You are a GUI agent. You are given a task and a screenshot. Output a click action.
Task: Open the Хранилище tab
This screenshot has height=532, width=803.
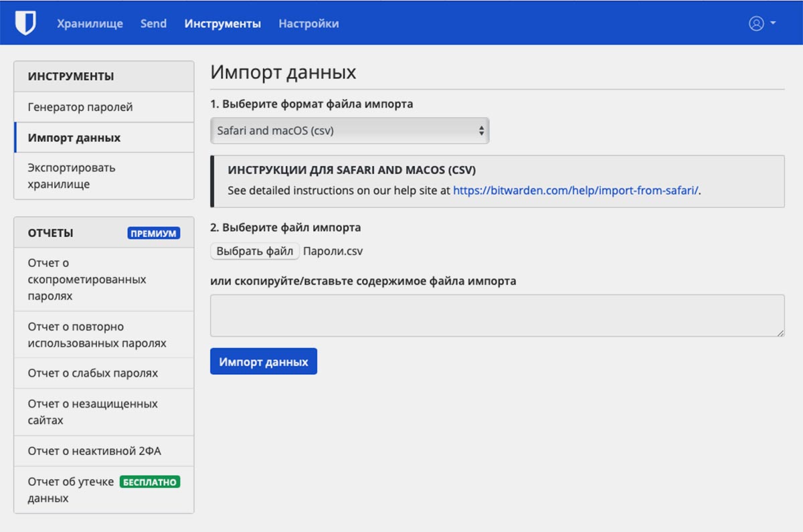coord(90,23)
